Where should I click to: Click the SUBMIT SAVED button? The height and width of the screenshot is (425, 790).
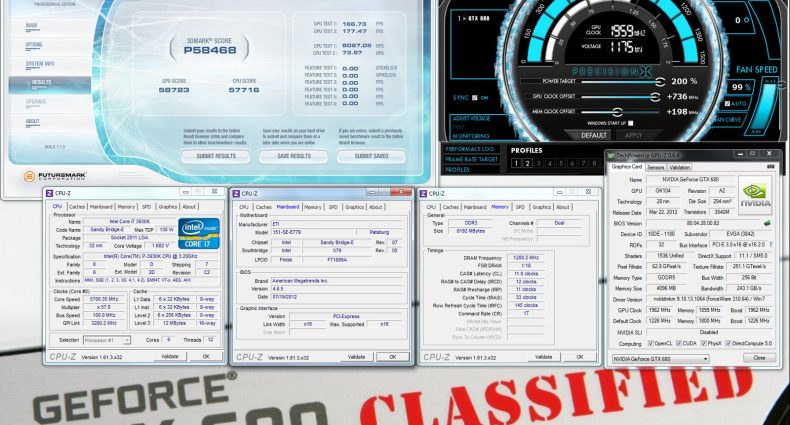click(x=371, y=157)
